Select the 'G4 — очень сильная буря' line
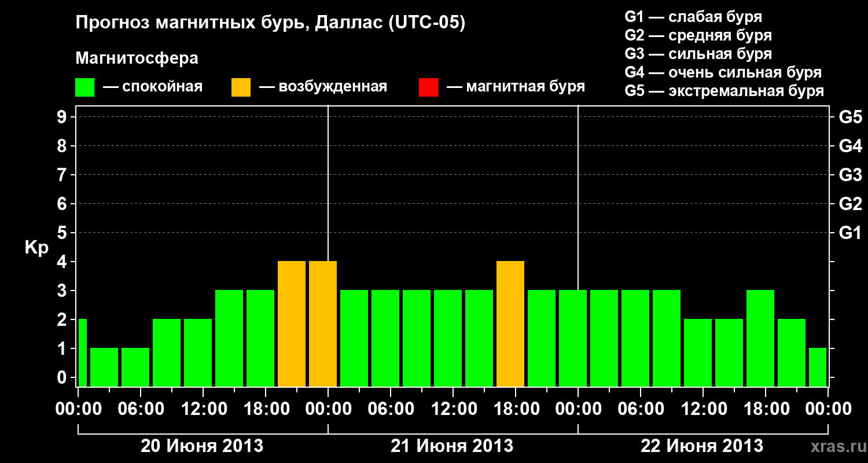 723,72
